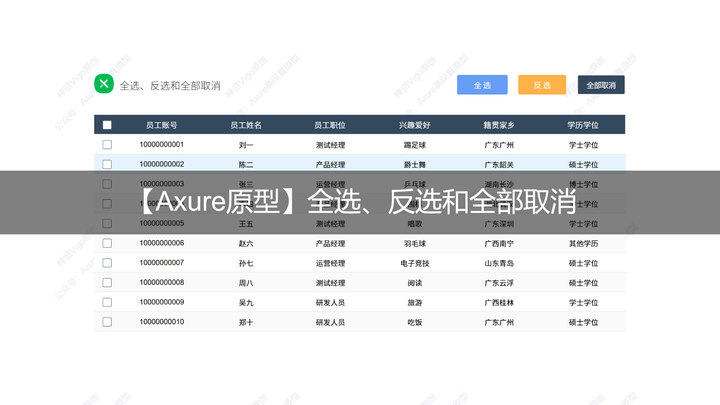This screenshot has width=720, height=405.
Task: Click the 员工姓名 column header
Action: point(246,125)
